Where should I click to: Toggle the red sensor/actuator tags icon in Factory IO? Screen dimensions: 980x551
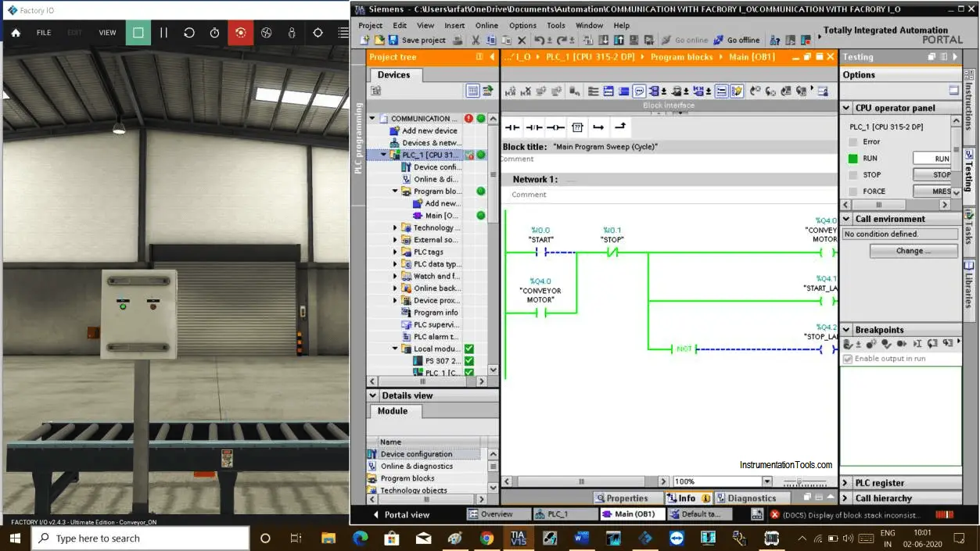(240, 33)
